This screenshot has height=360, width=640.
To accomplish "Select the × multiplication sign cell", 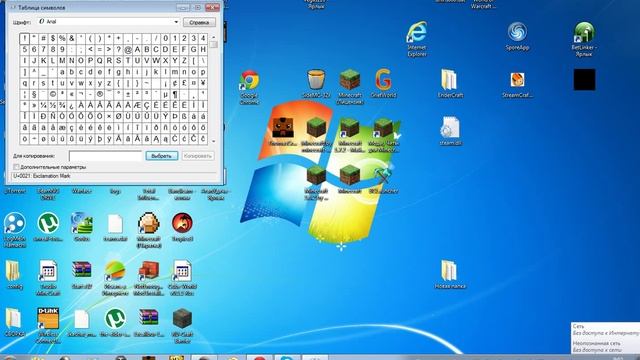I will point(109,116).
